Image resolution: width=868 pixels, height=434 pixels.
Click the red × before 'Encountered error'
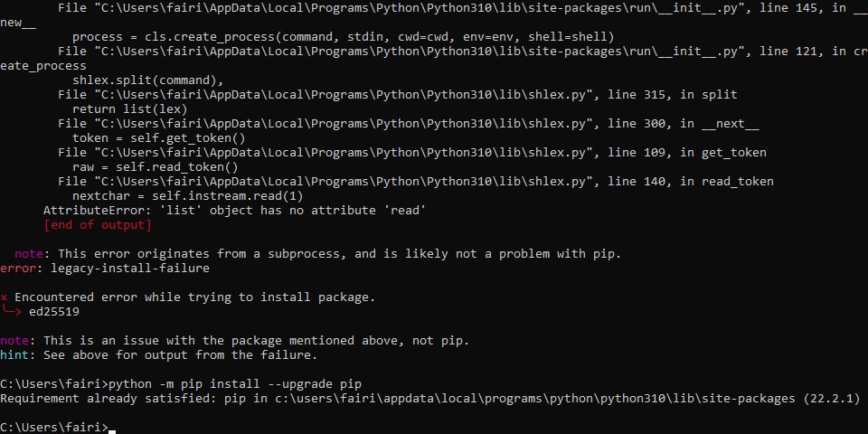(4, 297)
